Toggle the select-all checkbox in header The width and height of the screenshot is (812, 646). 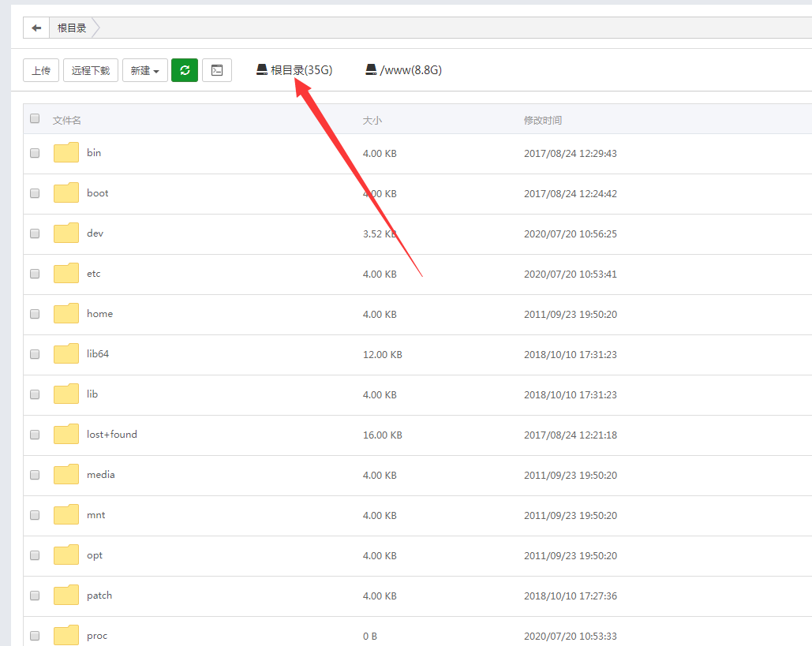click(35, 118)
